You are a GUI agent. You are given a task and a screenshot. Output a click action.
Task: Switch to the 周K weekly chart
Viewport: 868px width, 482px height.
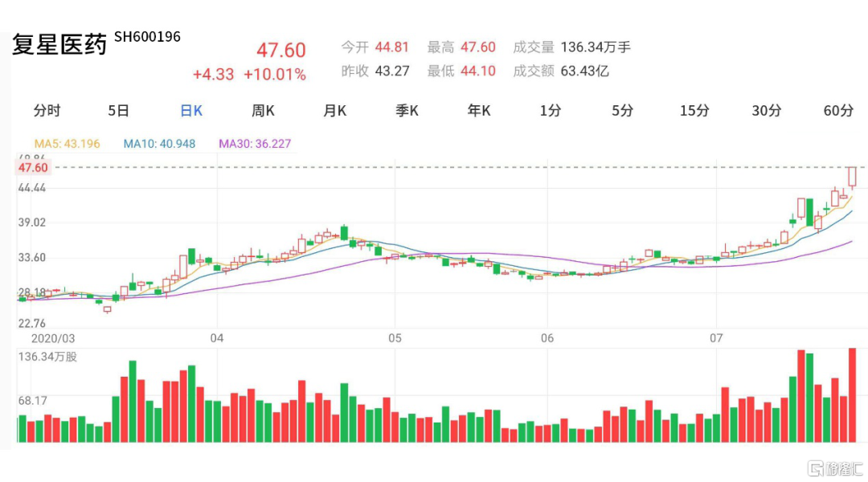[263, 111]
